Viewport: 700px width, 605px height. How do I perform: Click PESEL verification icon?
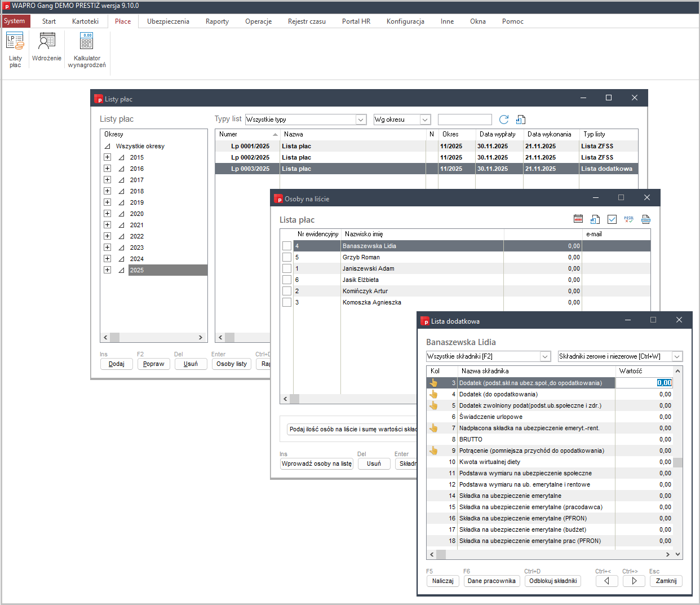[629, 219]
